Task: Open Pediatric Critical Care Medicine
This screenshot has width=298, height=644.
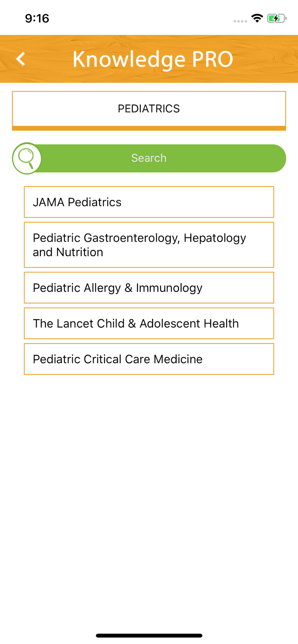Action: (149, 359)
